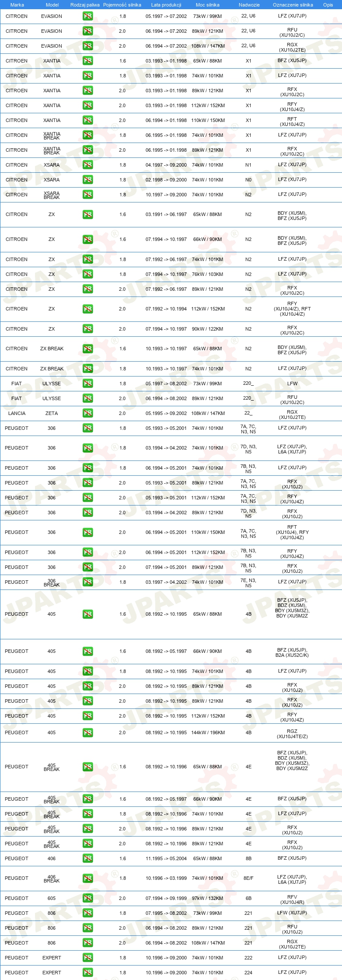The height and width of the screenshot is (980, 342).
Task: Click fuel icon in Lancia Zeta row
Action: tap(87, 413)
